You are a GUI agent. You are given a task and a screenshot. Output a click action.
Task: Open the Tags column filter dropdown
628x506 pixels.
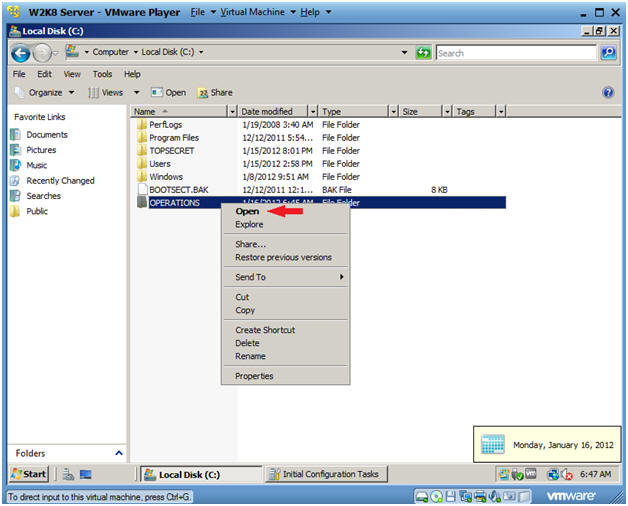click(x=501, y=111)
